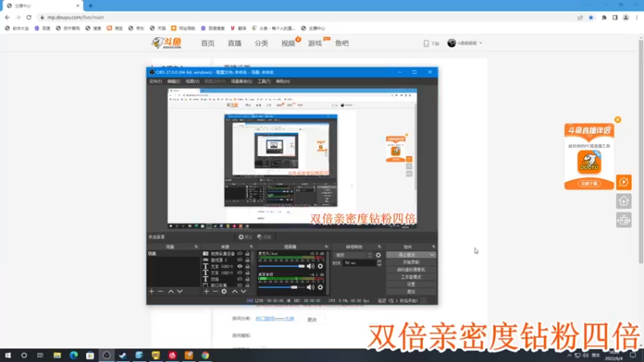Open OBS 场景集合(S) menu
The height and width of the screenshot is (362, 644).
[242, 81]
